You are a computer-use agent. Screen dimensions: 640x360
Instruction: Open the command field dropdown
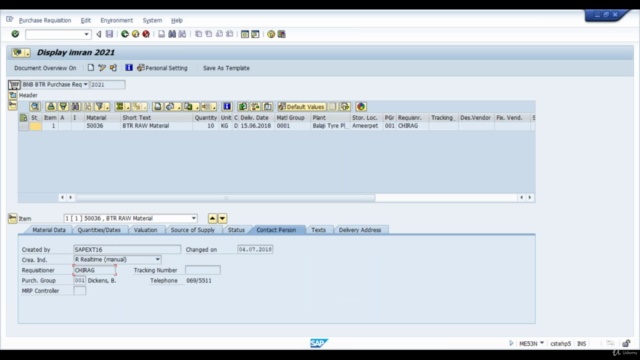click(x=86, y=34)
